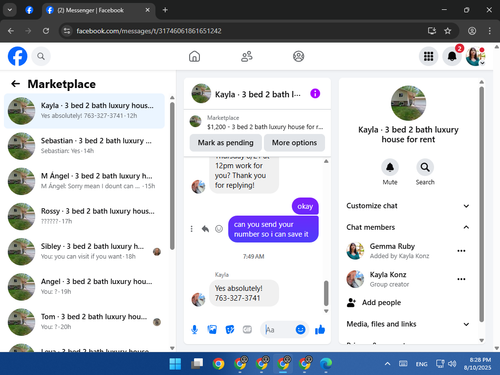Click the chat messages scrollbar thumb

[x=326, y=293]
